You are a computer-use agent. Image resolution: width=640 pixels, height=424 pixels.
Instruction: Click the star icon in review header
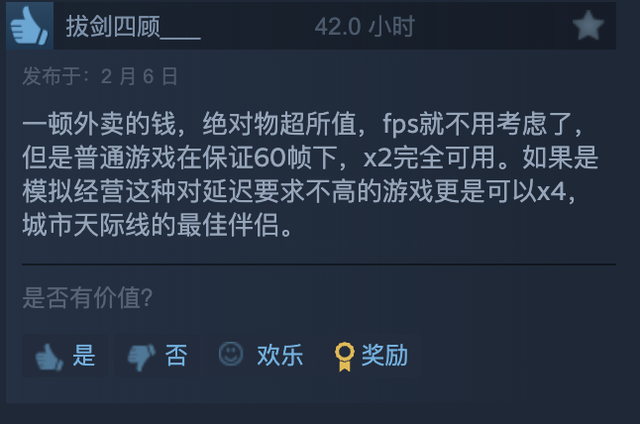point(588,25)
